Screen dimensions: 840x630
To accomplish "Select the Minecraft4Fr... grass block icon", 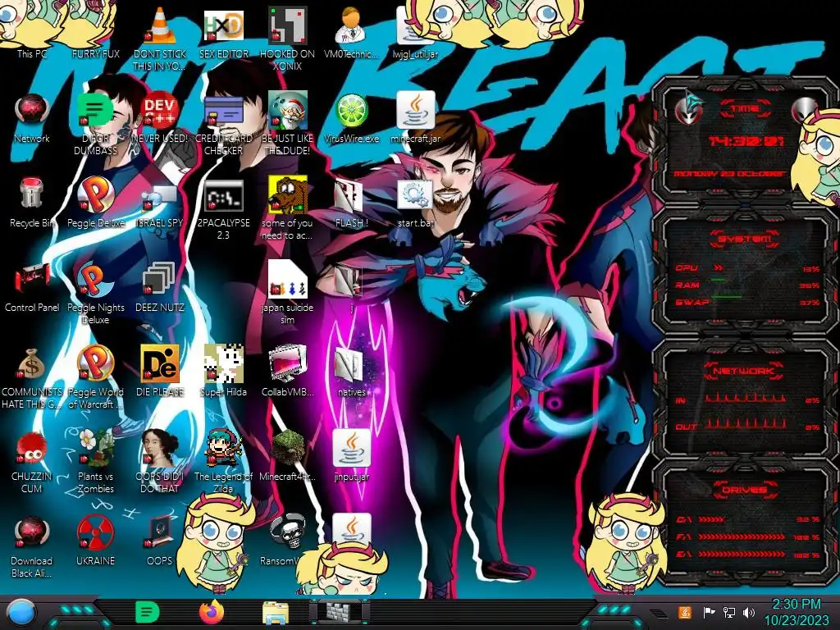I will tap(288, 456).
